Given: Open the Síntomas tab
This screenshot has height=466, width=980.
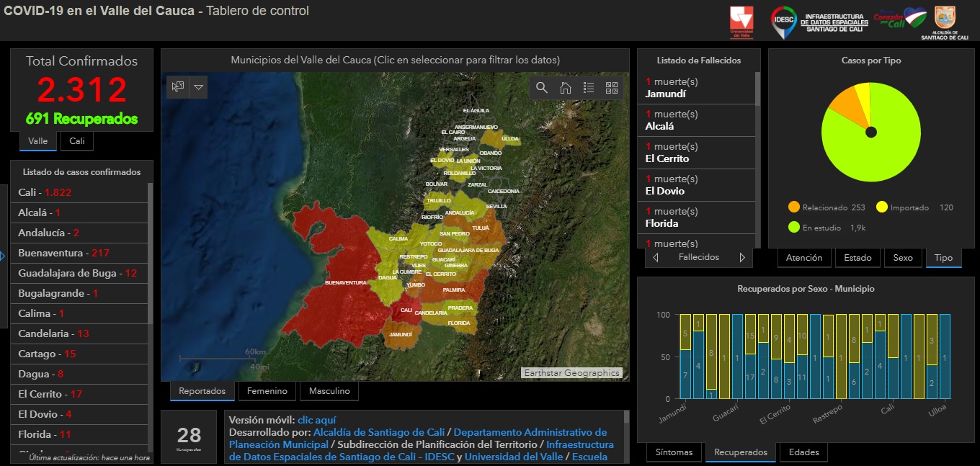Looking at the screenshot, I should tap(674, 452).
